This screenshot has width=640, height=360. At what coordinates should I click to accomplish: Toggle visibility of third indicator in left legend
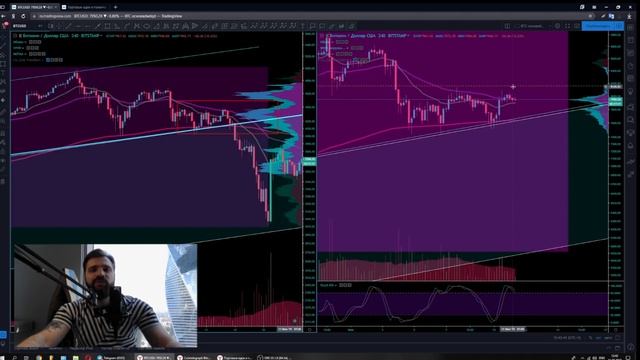click(x=31, y=54)
